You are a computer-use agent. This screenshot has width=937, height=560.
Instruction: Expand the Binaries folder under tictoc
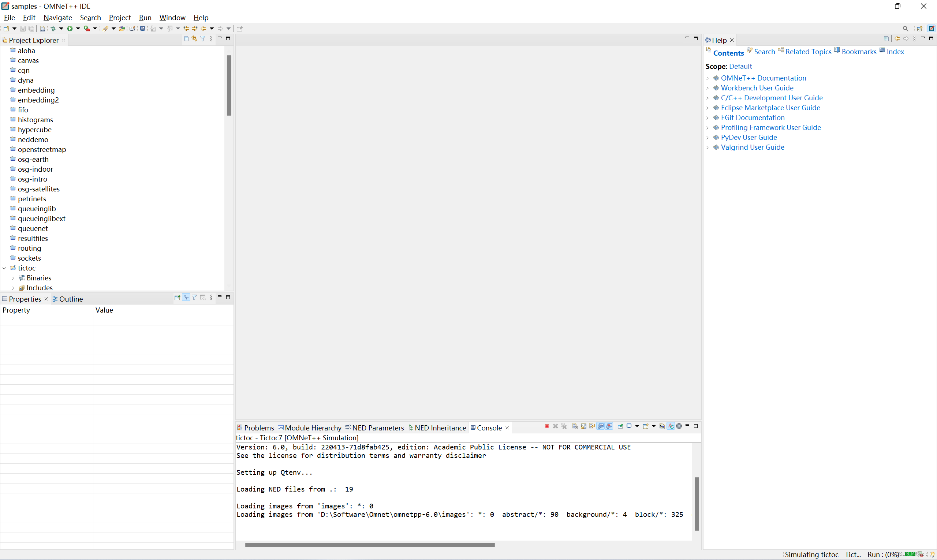13,278
